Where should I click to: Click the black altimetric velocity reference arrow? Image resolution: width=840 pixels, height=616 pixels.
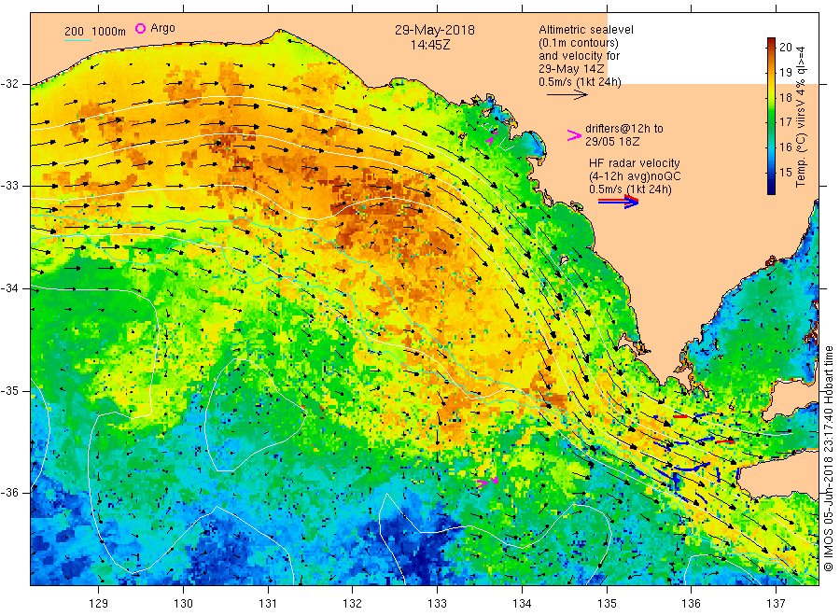pyautogui.click(x=567, y=95)
